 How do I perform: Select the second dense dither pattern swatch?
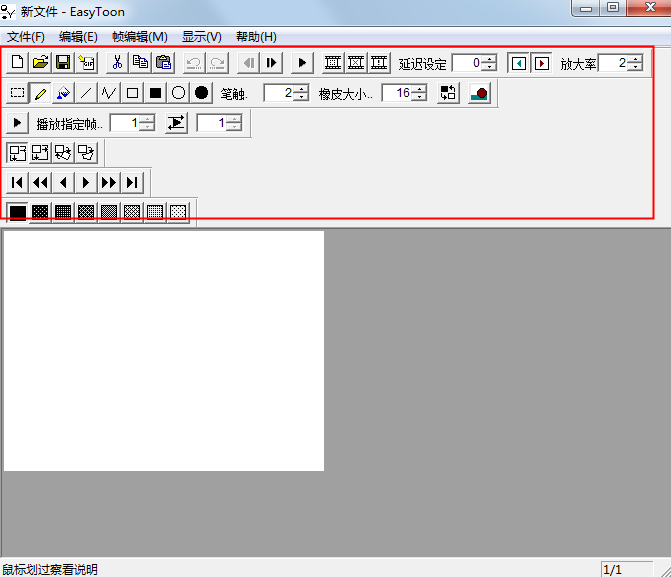40,212
